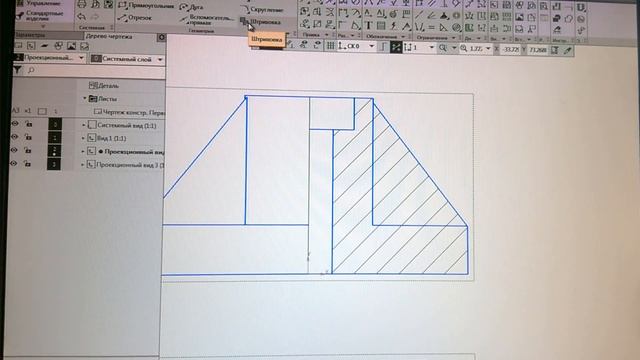
Task: Toggle visibility eye of Системный вид
Action: coord(15,123)
